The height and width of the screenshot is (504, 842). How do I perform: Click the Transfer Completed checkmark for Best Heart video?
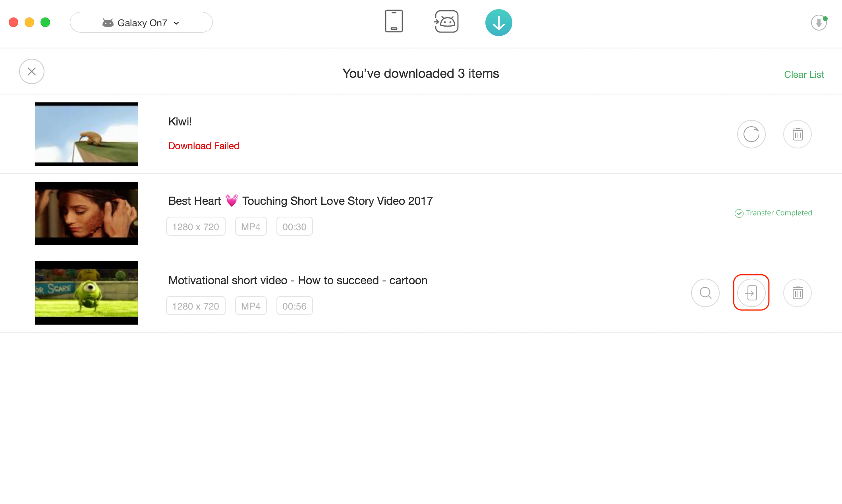click(x=739, y=213)
